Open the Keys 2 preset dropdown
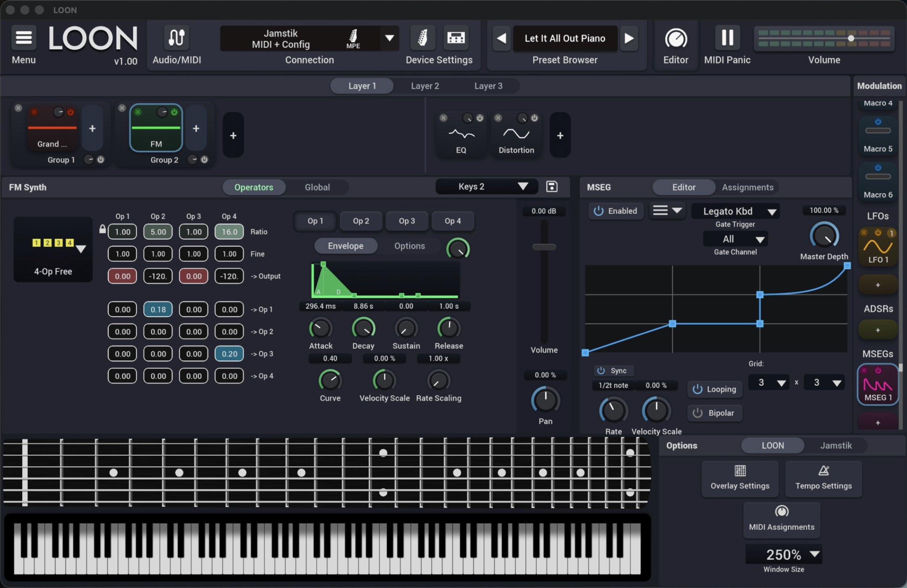The height and width of the screenshot is (588, 907). coord(487,187)
